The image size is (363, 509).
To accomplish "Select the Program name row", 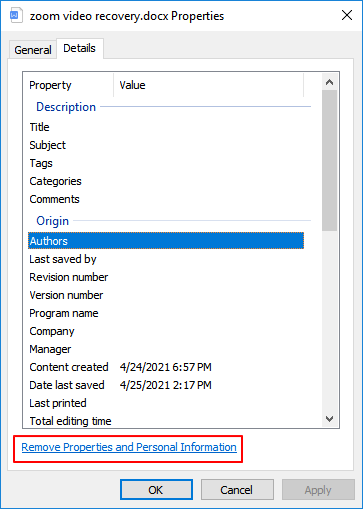I will (166, 313).
